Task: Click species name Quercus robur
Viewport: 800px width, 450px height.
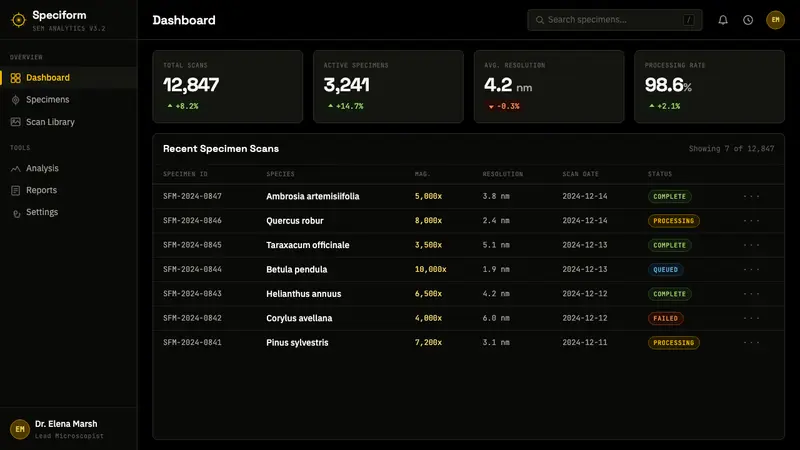Action: (295, 221)
